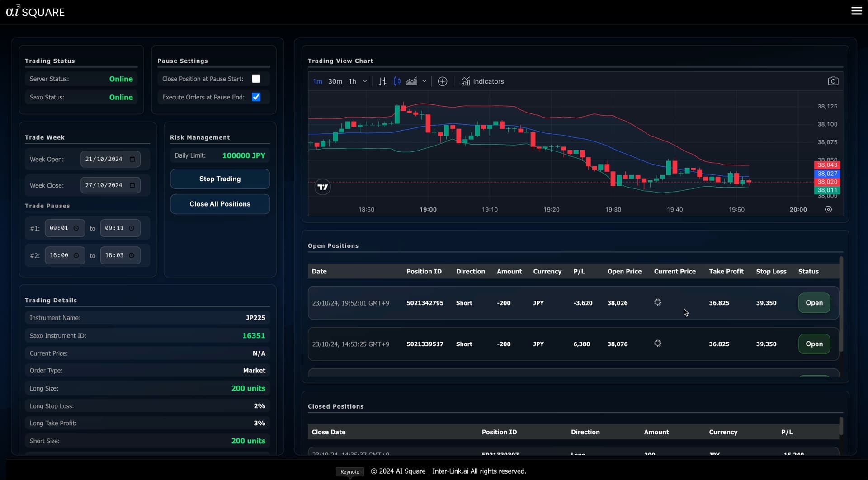This screenshot has height=480, width=868.
Task: Click Stop Trading button
Action: tap(220, 179)
